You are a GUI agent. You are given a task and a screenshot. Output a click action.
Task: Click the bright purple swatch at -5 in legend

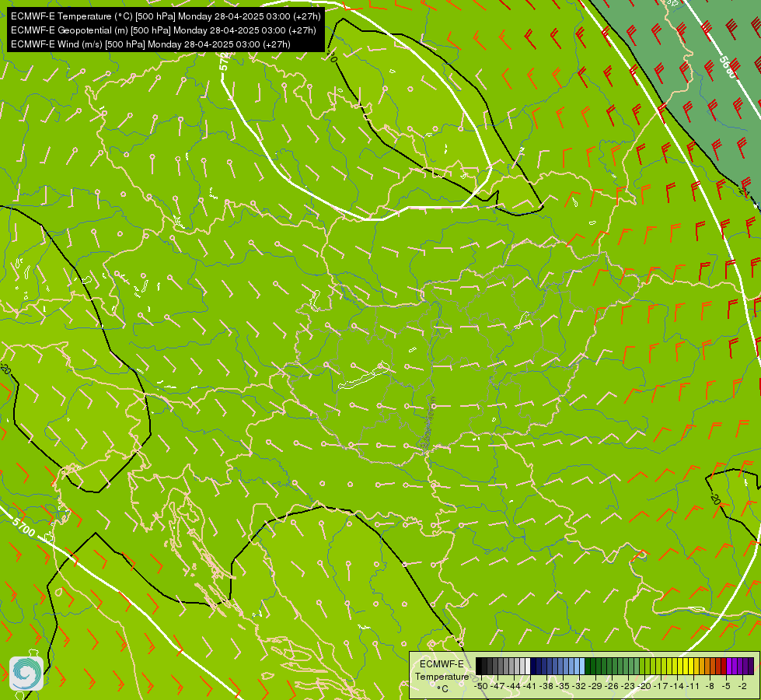click(729, 666)
